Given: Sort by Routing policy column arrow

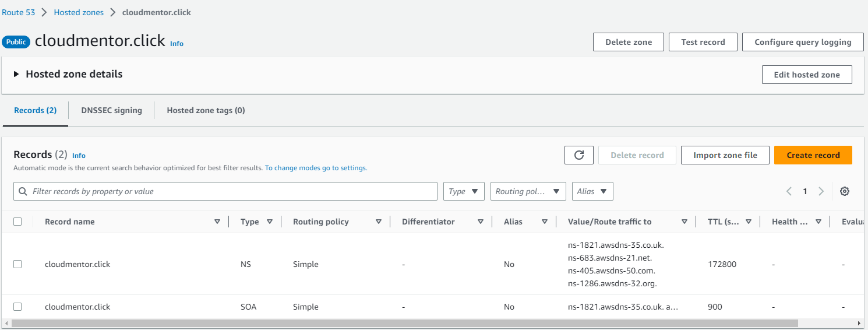Looking at the screenshot, I should [379, 222].
